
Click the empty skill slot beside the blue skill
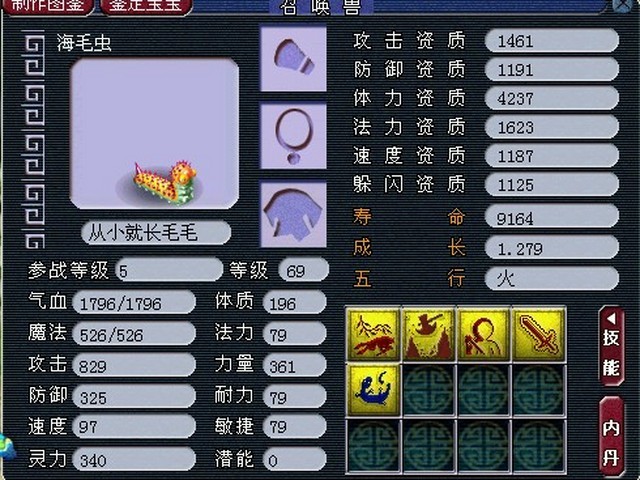[x=428, y=390]
